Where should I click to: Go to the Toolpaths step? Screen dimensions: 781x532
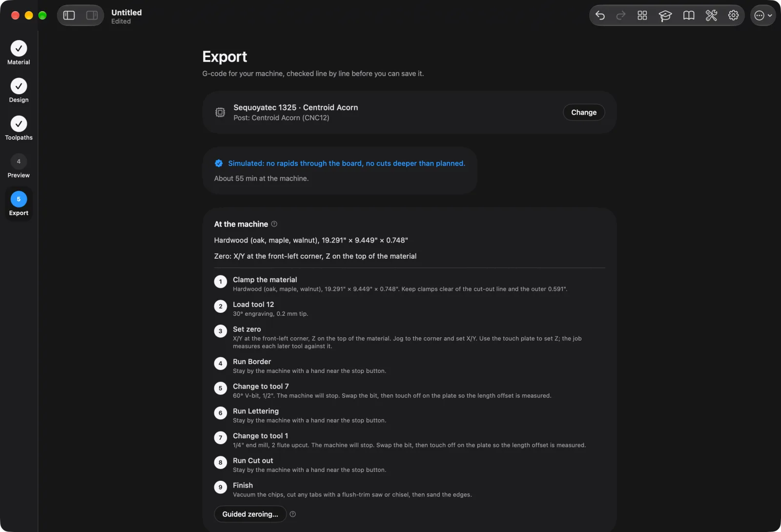click(19, 128)
